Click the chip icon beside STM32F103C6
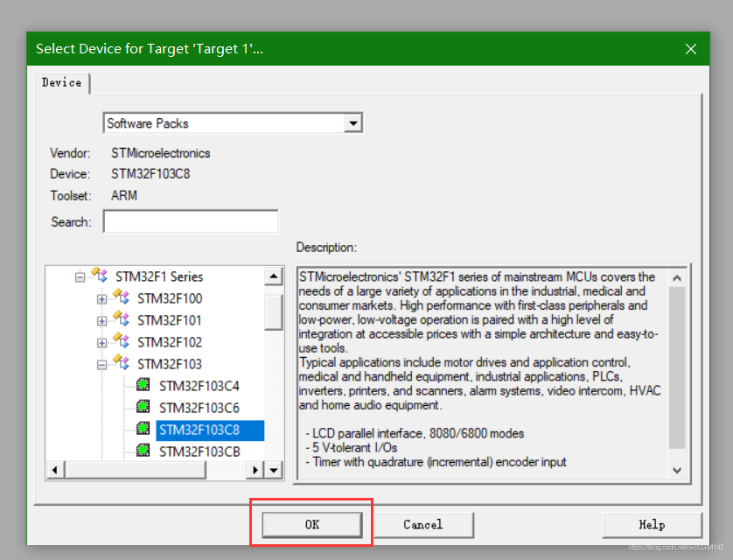 click(143, 406)
